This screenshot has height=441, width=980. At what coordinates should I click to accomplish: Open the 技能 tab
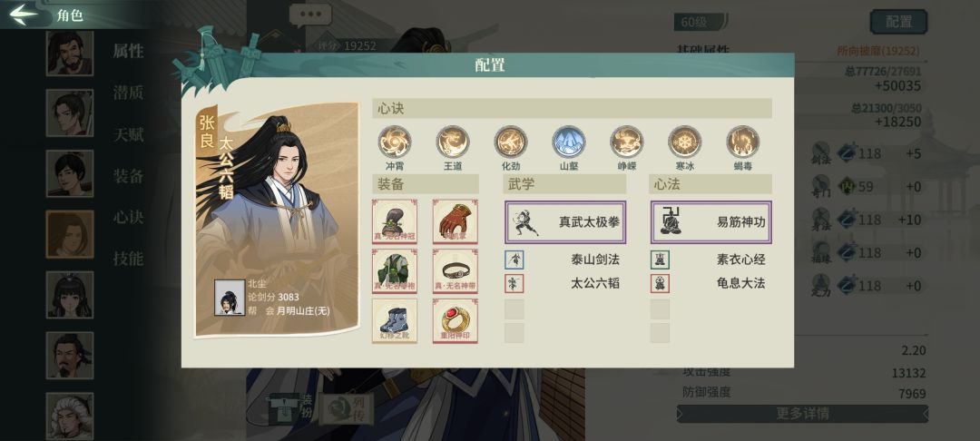[x=128, y=259]
